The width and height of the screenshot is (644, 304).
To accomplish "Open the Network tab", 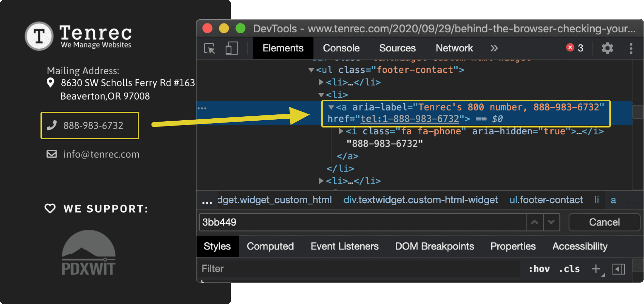I will 454,48.
